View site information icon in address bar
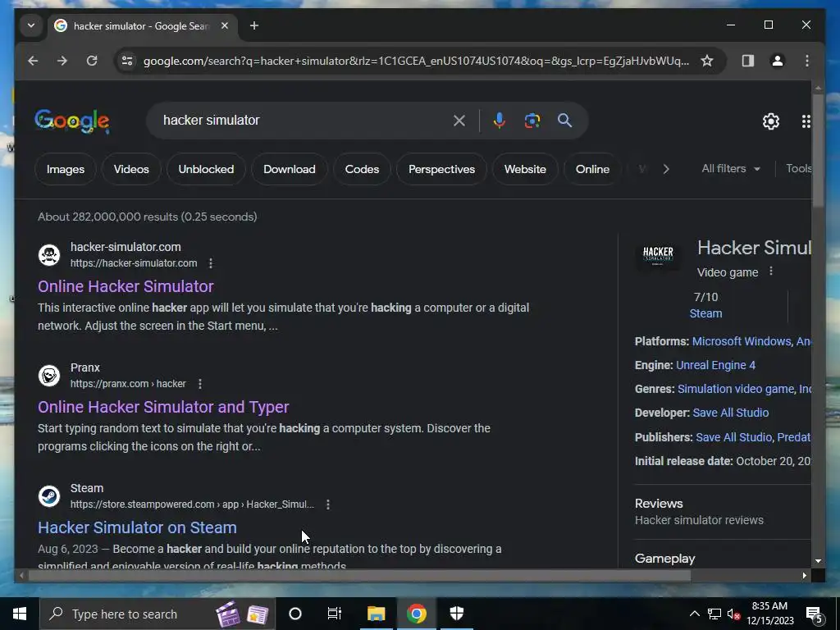This screenshot has width=840, height=630. (127, 61)
